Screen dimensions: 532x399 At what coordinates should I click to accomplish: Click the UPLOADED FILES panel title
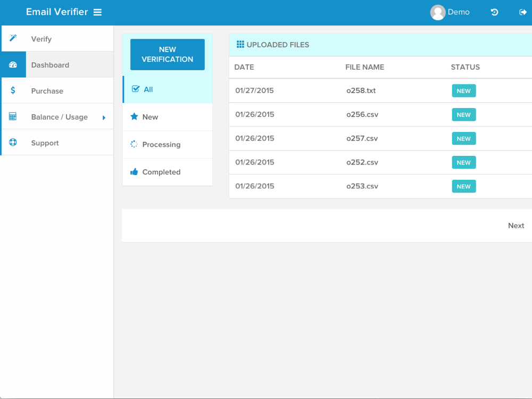[278, 45]
